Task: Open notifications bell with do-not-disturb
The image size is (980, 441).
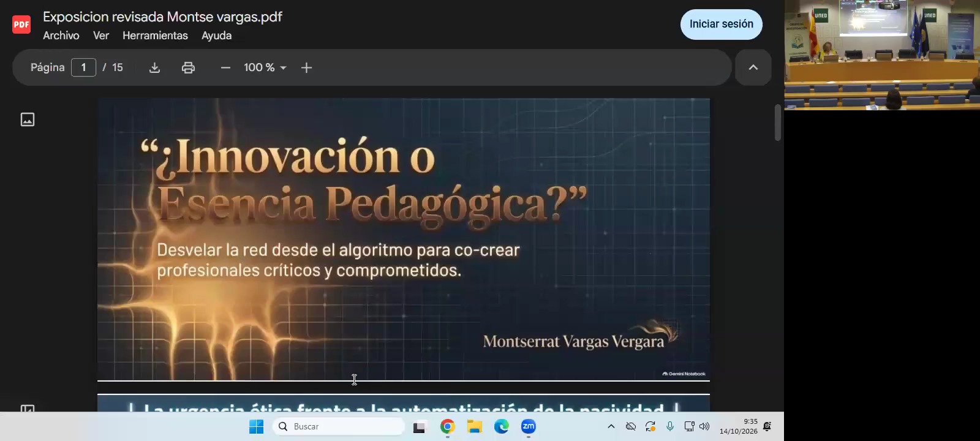Action: pos(767,426)
